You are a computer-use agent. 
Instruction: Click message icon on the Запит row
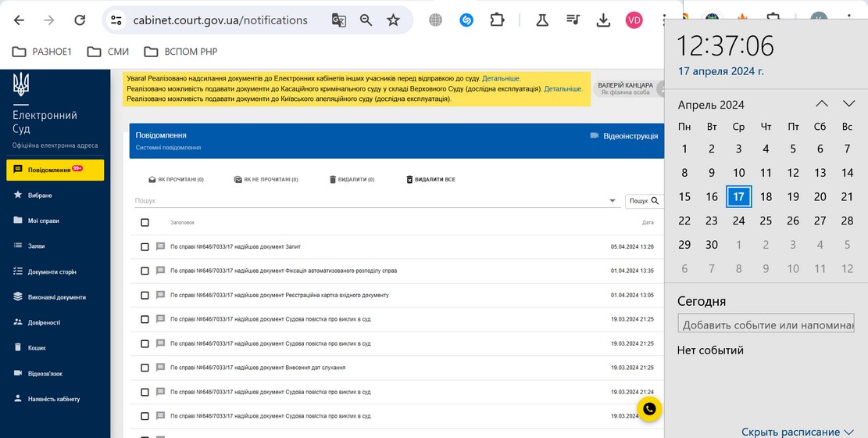(160, 246)
